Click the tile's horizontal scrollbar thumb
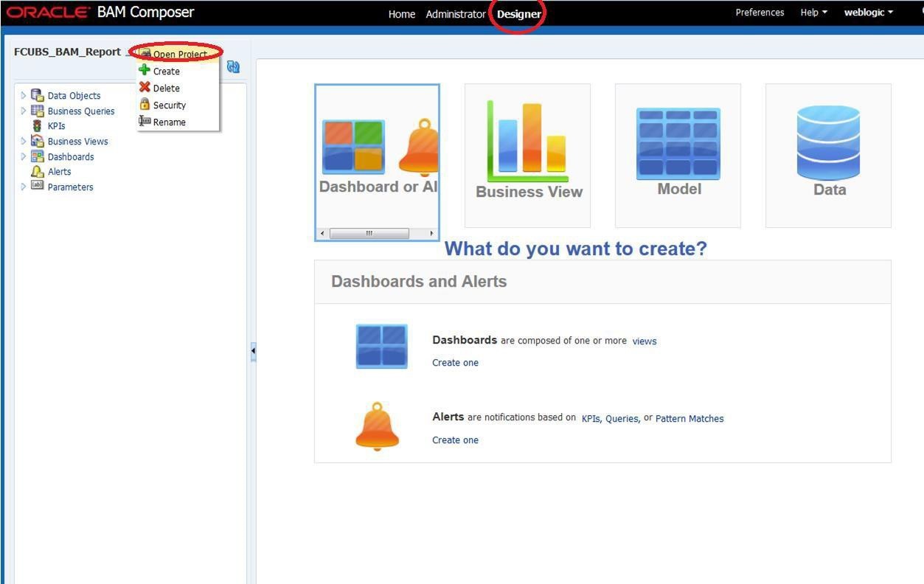The height and width of the screenshot is (584, 924). [369, 234]
